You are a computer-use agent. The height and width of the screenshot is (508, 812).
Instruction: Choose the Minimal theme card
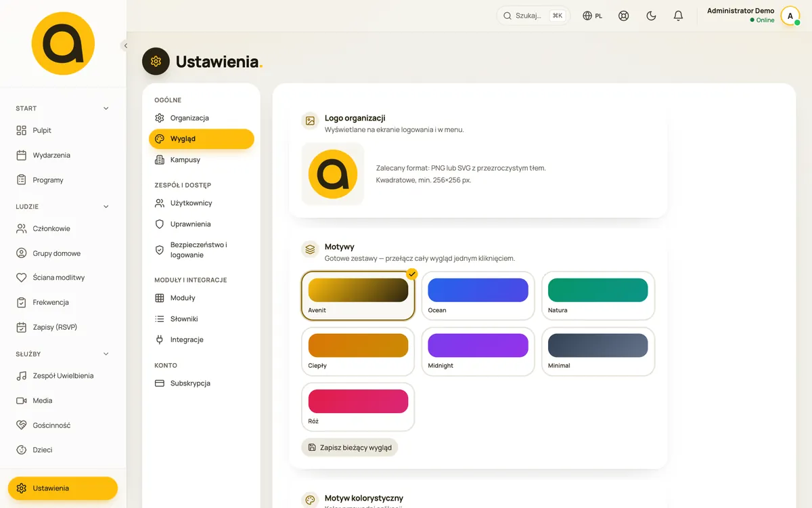(x=598, y=352)
